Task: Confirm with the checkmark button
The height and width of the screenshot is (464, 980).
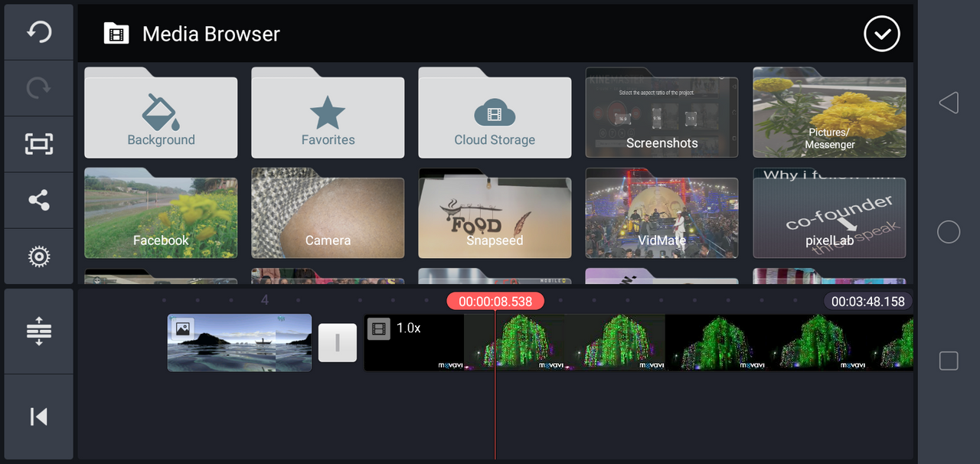Action: click(x=882, y=34)
